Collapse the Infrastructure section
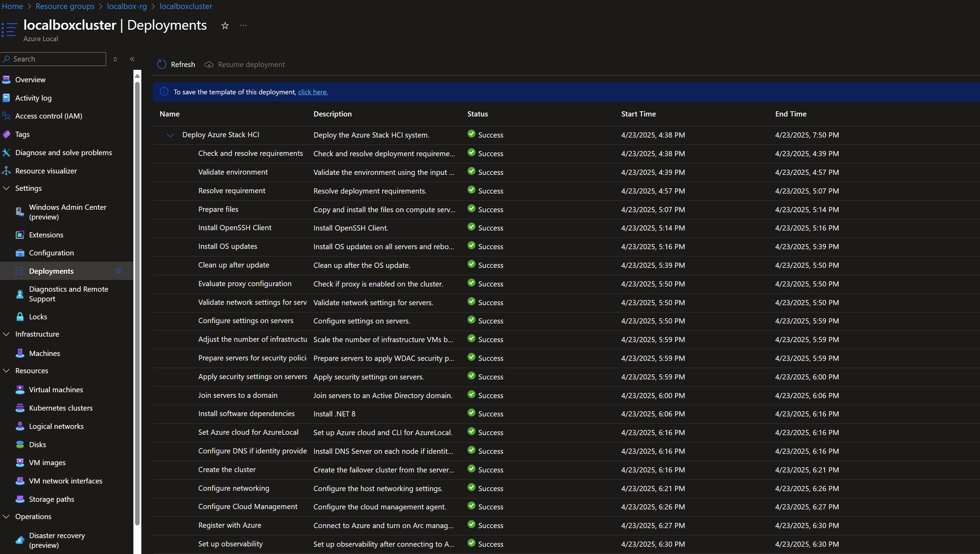This screenshot has width=980, height=554. click(6, 334)
